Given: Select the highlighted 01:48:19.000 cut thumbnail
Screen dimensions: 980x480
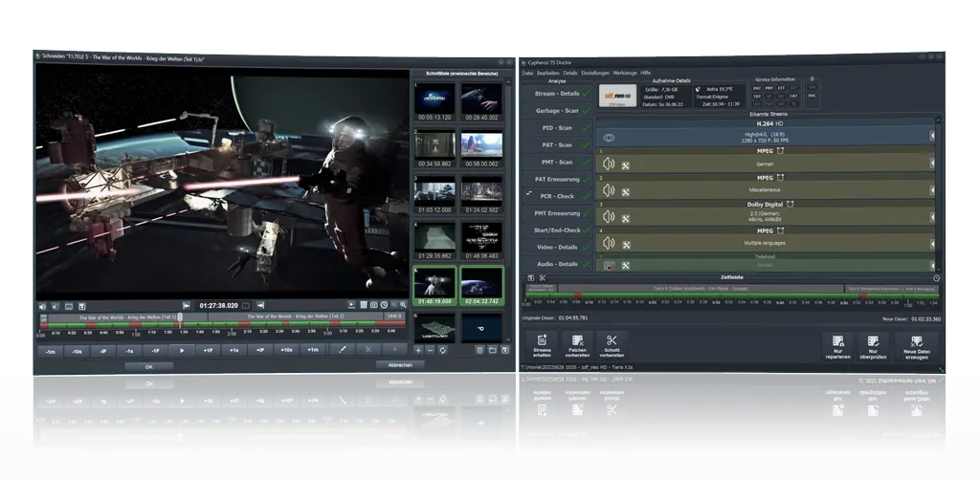Looking at the screenshot, I should pyautogui.click(x=434, y=284).
